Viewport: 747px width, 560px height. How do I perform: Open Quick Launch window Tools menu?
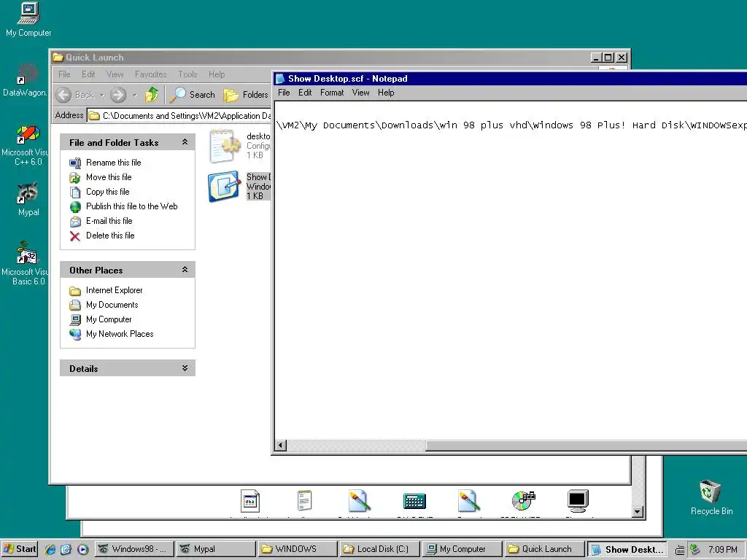(187, 74)
